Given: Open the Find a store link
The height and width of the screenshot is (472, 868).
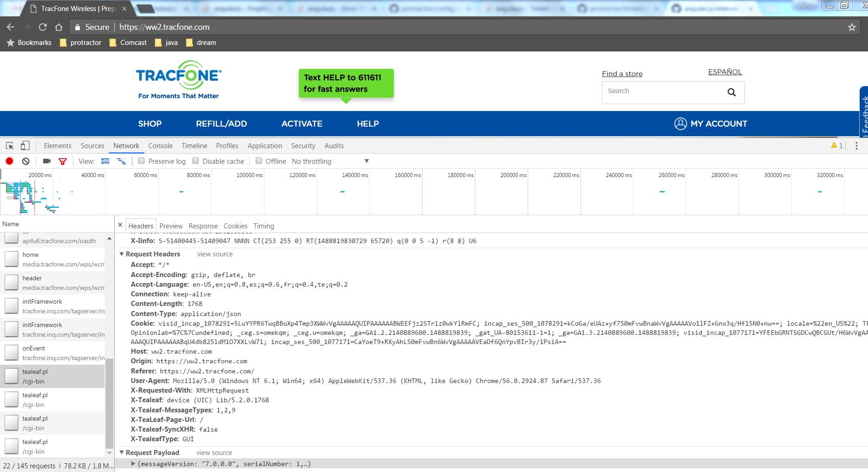Looking at the screenshot, I should 622,73.
